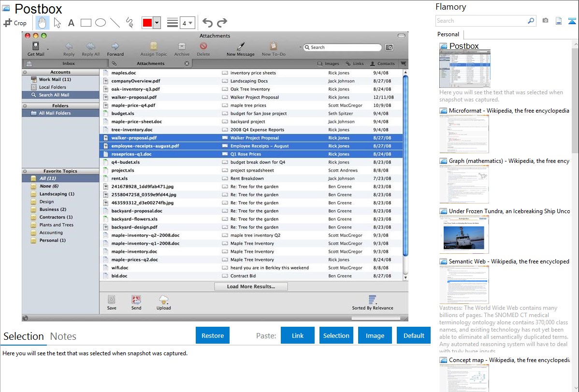Viewport: 579px width, 392px height.
Task: Click the Paste Selection button
Action: pos(336,335)
